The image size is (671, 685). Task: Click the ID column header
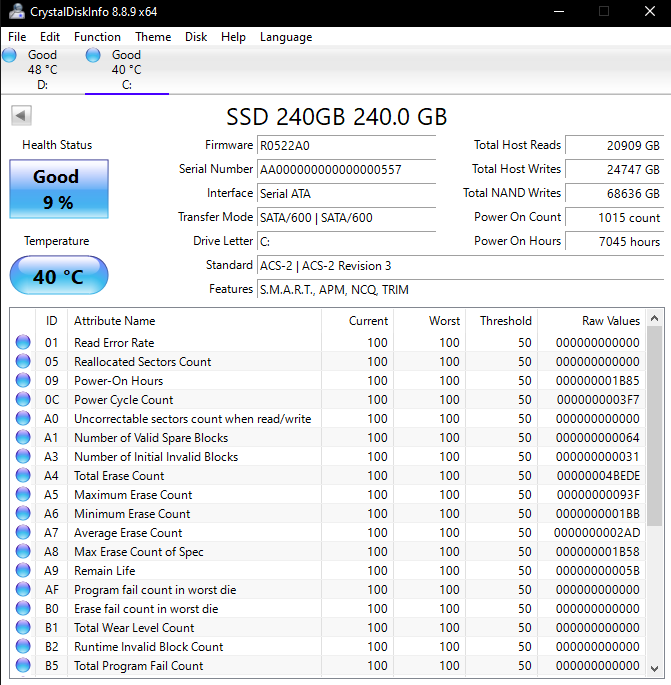52,321
